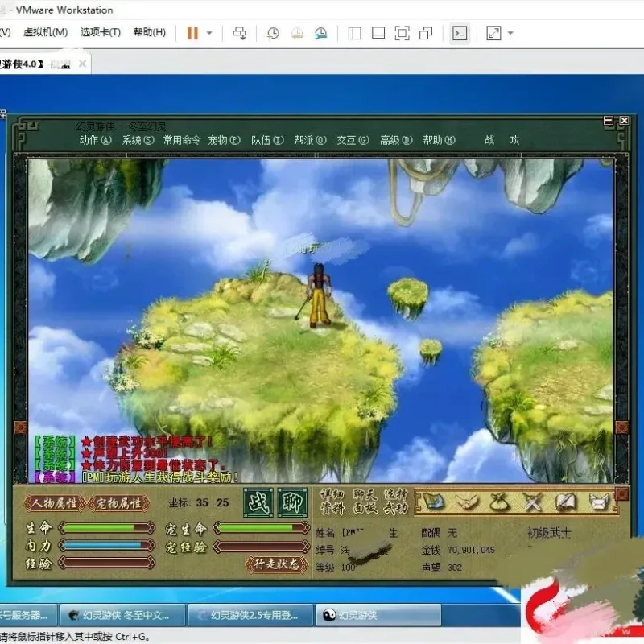Click the console view toolbar icon
This screenshot has height=644, width=644.
click(x=460, y=33)
